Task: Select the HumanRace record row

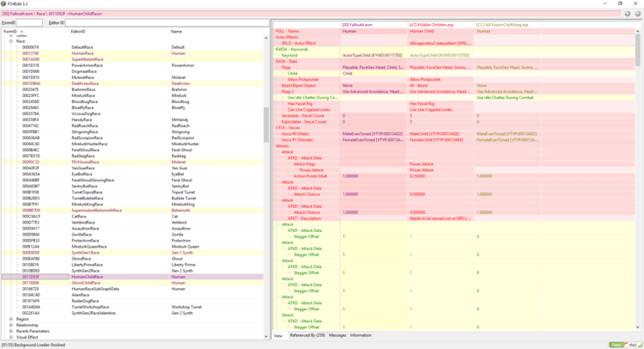Action: click(132, 53)
